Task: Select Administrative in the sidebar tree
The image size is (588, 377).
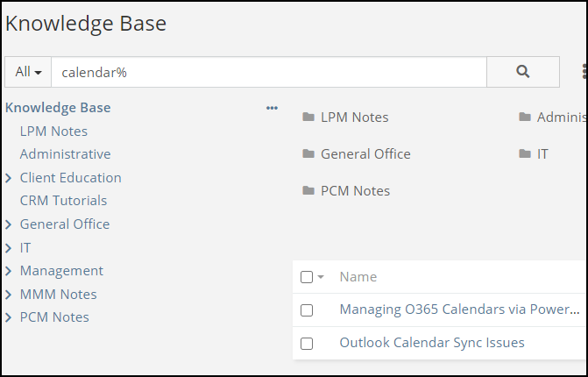Action: click(x=65, y=154)
